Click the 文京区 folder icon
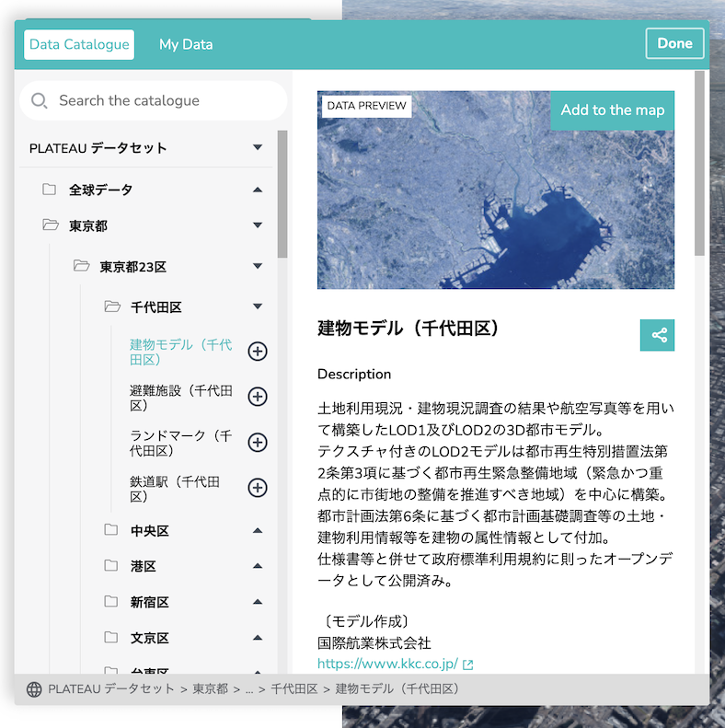725x728 pixels. click(111, 637)
